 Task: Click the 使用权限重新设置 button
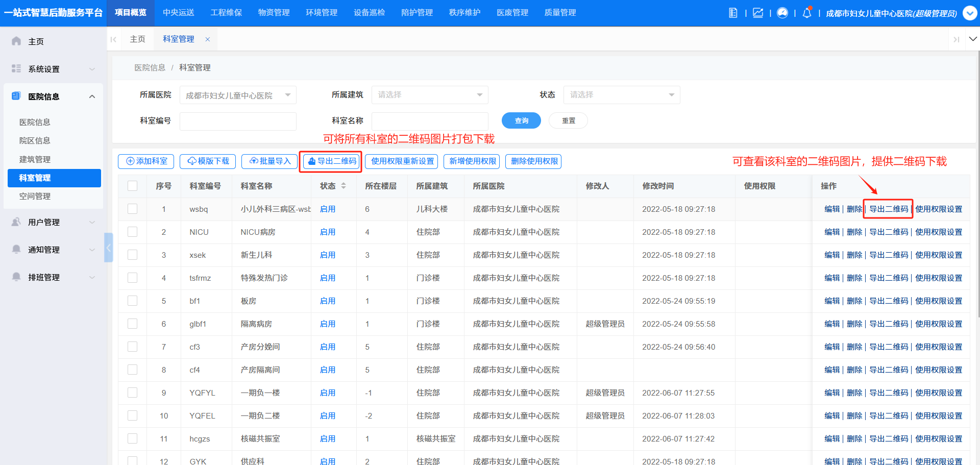click(402, 161)
